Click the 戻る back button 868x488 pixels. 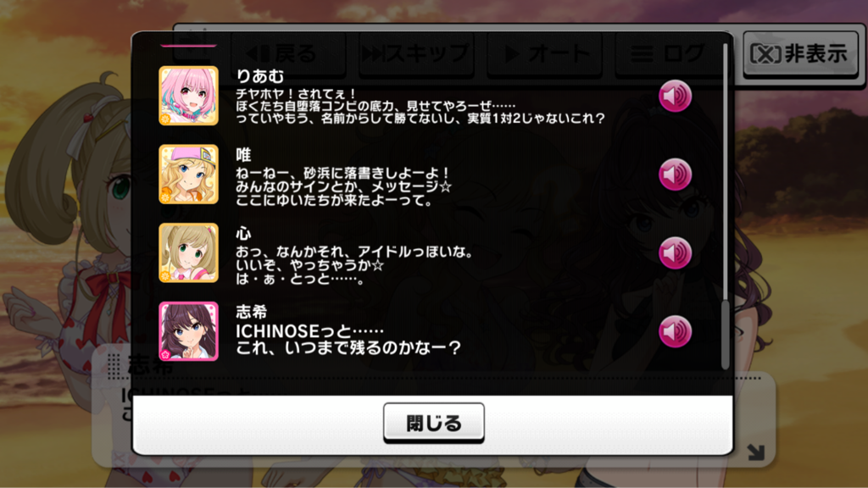pos(288,53)
